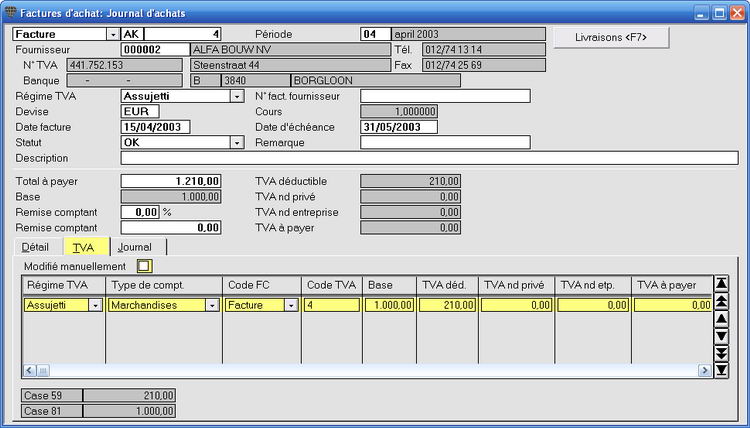Image resolution: width=750 pixels, height=428 pixels.
Task: Open the Facture document type dropdown
Action: [x=113, y=34]
